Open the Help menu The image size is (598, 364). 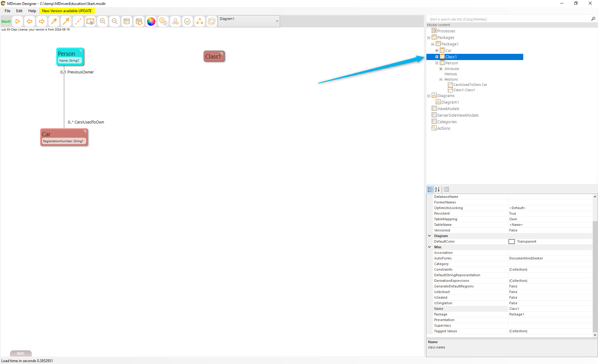pos(32,11)
